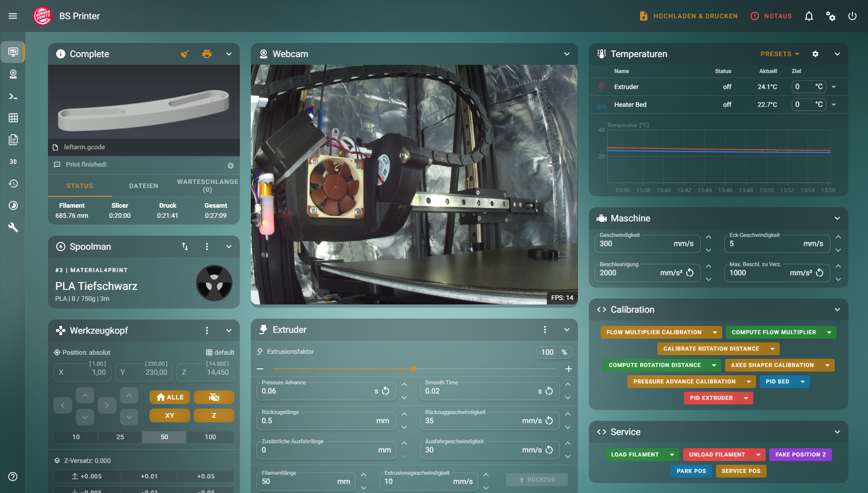Open the webcam page in the sidebar
The width and height of the screenshot is (868, 493).
(13, 74)
